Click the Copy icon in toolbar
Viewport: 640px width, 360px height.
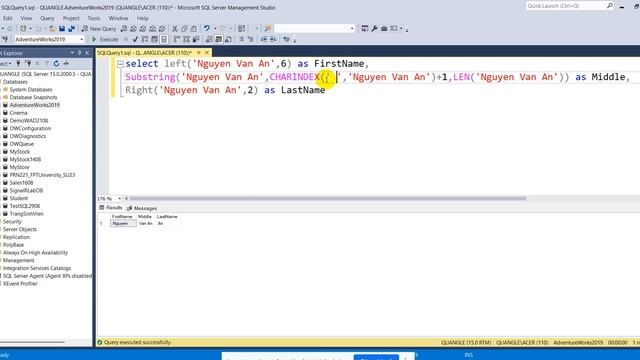coord(184,29)
